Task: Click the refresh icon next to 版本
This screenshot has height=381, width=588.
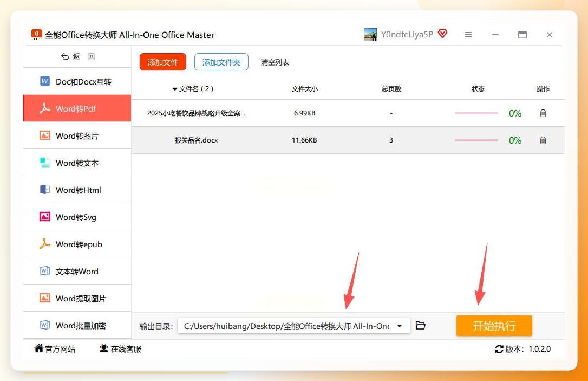Action: pos(499,349)
